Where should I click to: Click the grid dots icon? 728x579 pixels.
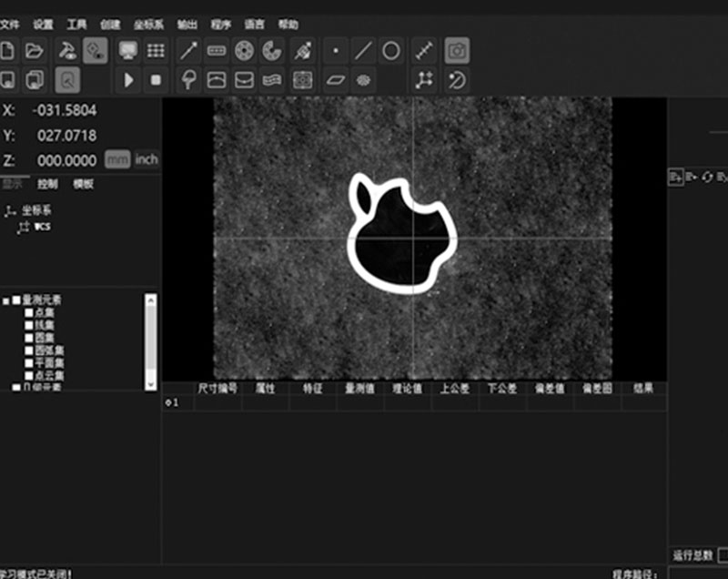[156, 51]
